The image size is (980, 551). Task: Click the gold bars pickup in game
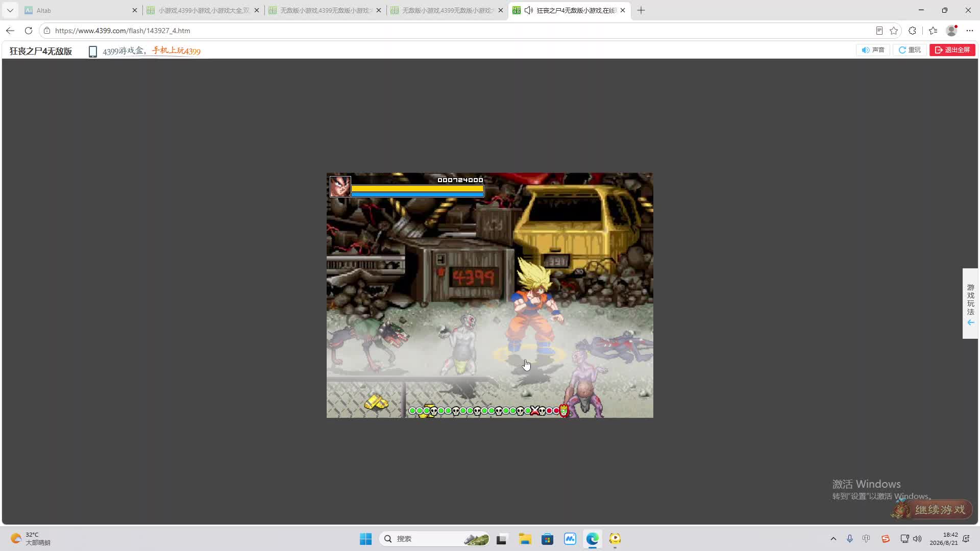376,403
